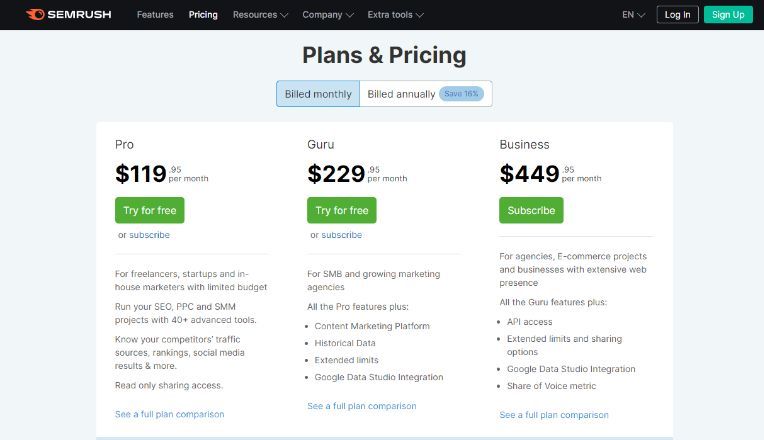
Task: Subscribe to the Business plan
Action: click(531, 210)
